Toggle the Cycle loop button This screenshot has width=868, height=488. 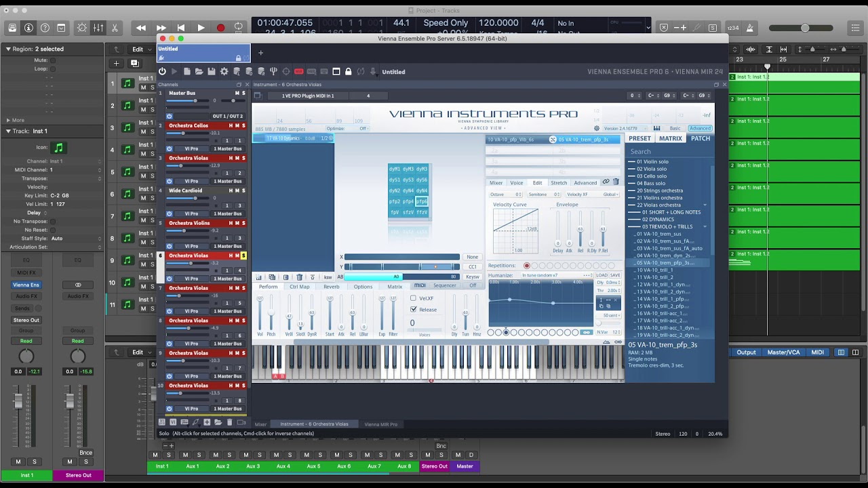[x=239, y=28]
